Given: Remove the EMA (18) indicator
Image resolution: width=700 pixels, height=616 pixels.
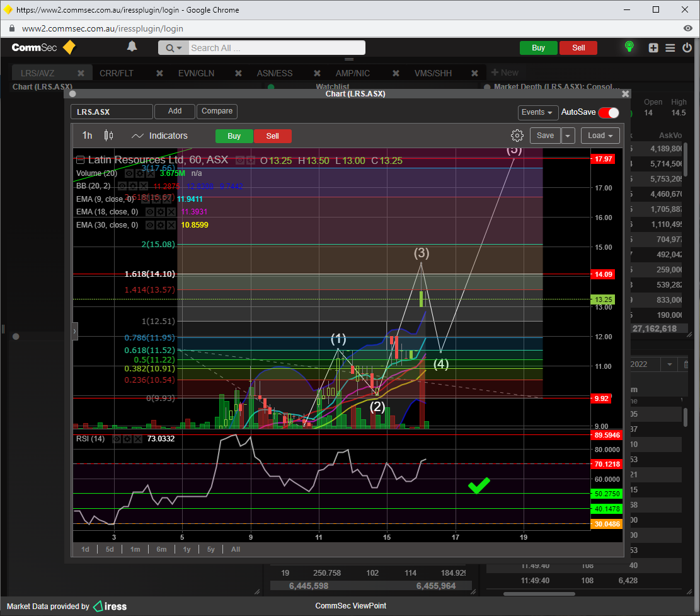Looking at the screenshot, I should (171, 212).
